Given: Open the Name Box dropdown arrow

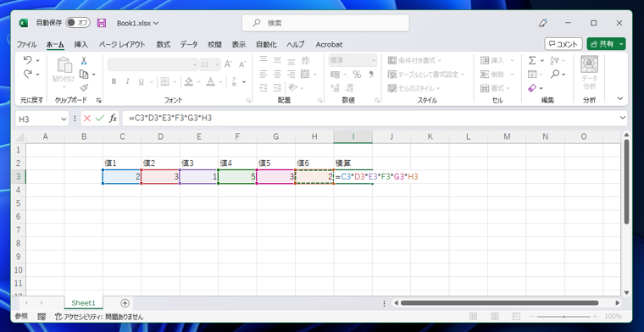Looking at the screenshot, I should point(64,119).
